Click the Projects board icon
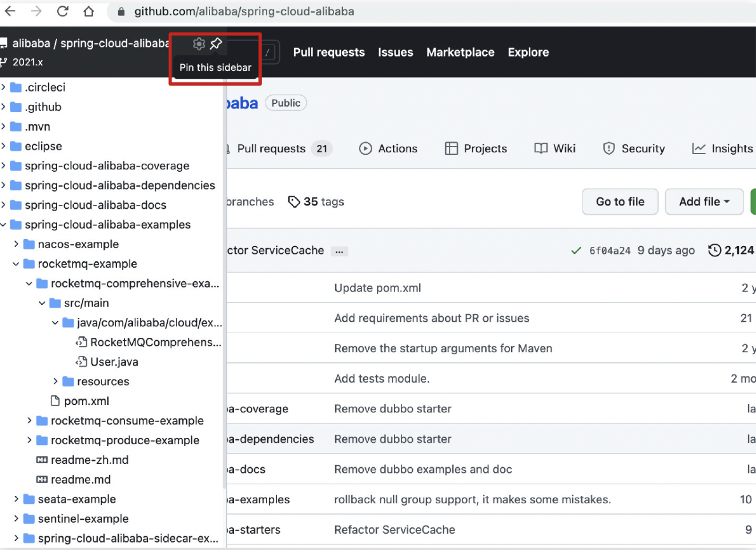The height and width of the screenshot is (550, 756). click(451, 149)
